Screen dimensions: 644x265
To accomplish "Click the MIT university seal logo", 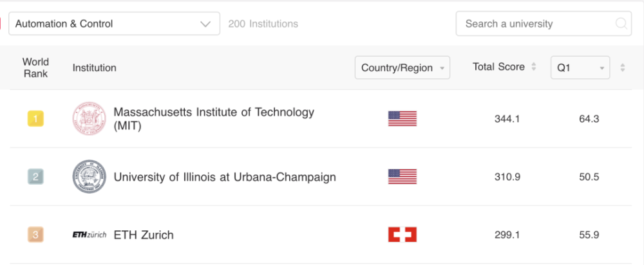I will 88,118.
